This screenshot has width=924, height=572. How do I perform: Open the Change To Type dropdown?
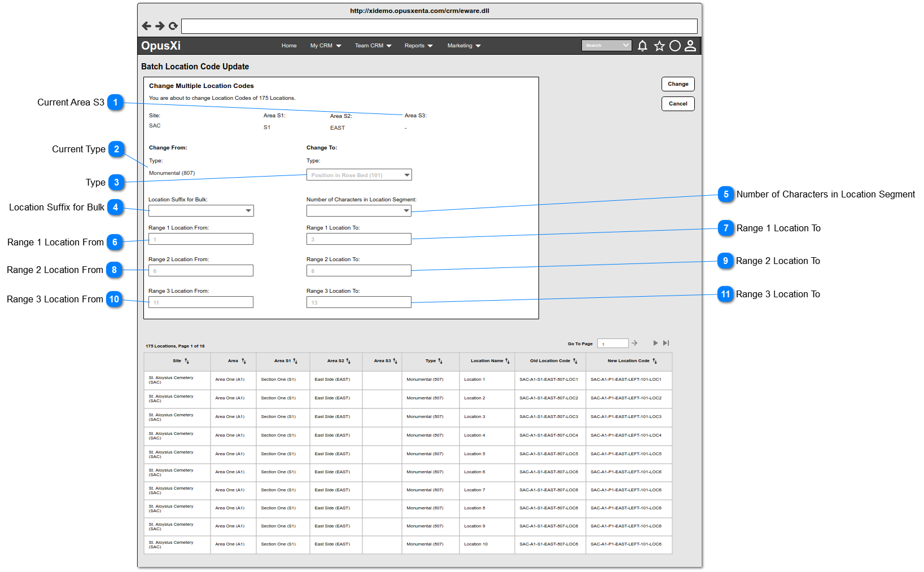[x=359, y=175]
